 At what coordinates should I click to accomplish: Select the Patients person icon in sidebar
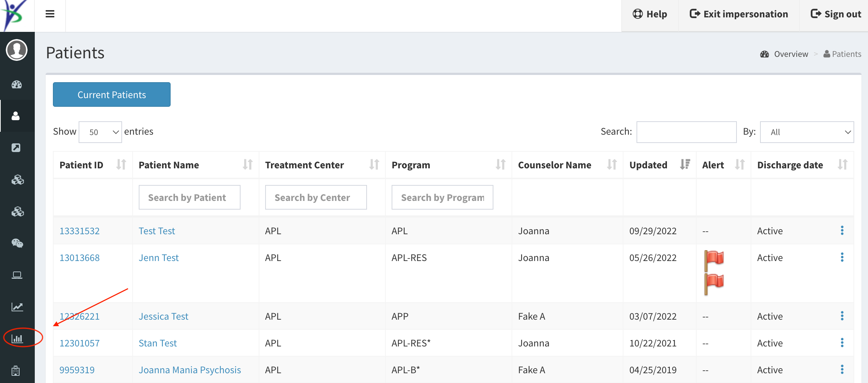(x=17, y=116)
